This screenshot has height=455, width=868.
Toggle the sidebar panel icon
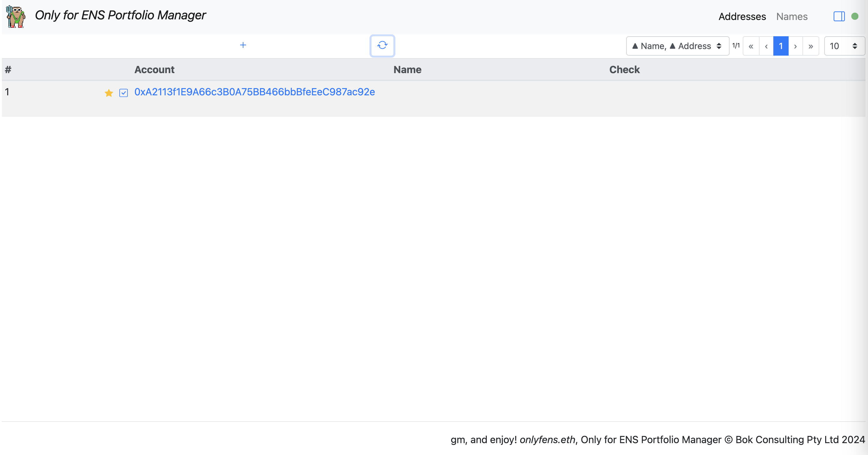(x=839, y=16)
